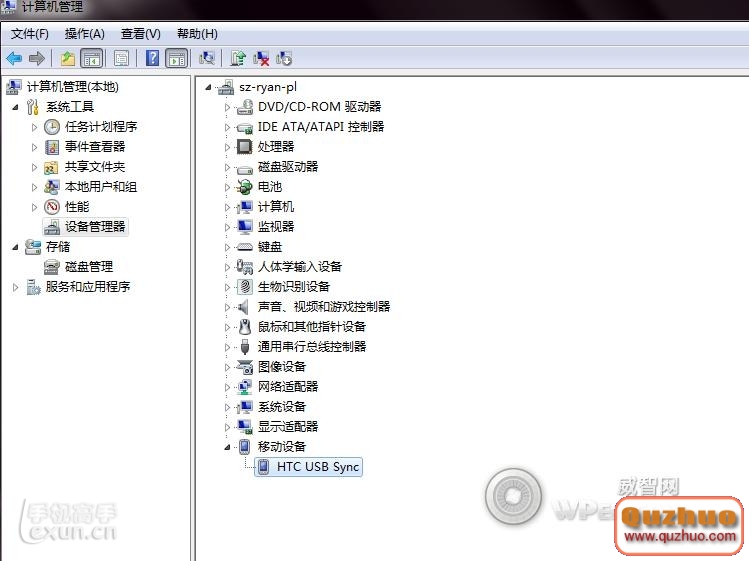749x561 pixels.
Task: Expand the DVD/CD-ROM 驱动器 category
Action: (227, 108)
